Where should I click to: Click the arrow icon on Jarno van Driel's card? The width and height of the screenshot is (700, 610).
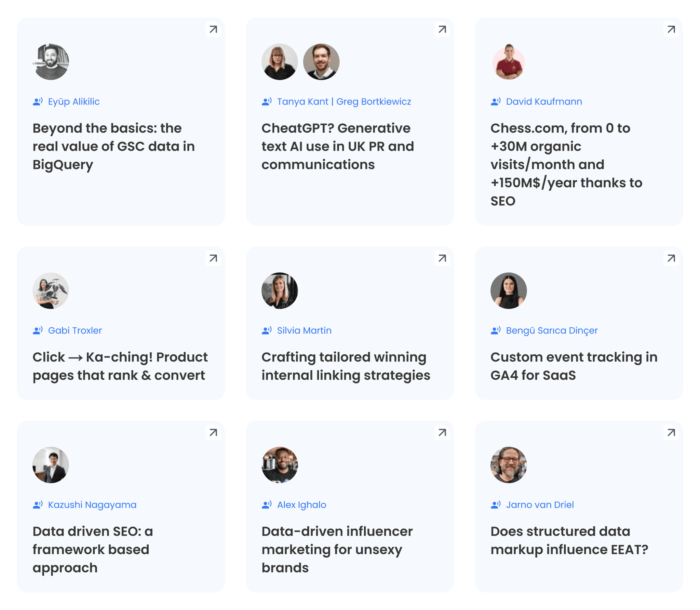[x=671, y=433]
